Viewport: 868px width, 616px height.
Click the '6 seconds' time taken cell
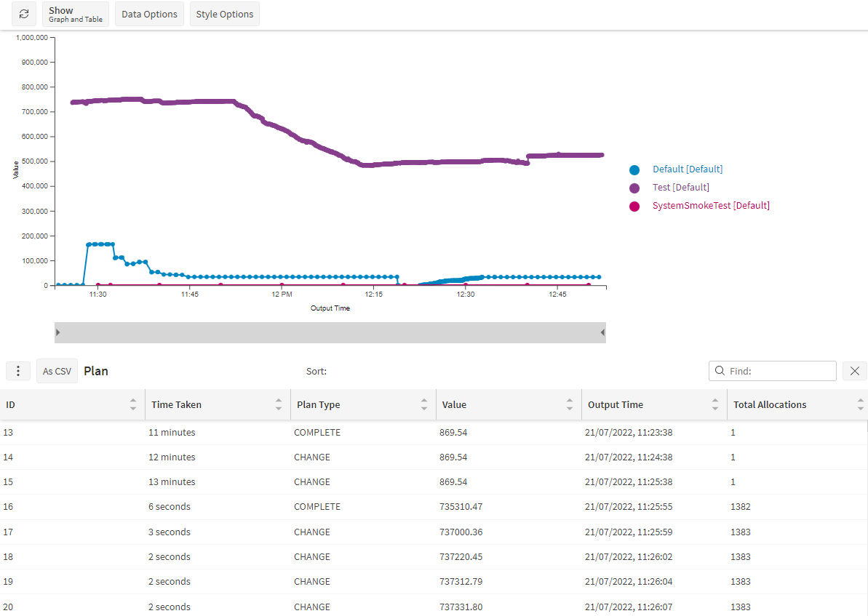tap(170, 507)
